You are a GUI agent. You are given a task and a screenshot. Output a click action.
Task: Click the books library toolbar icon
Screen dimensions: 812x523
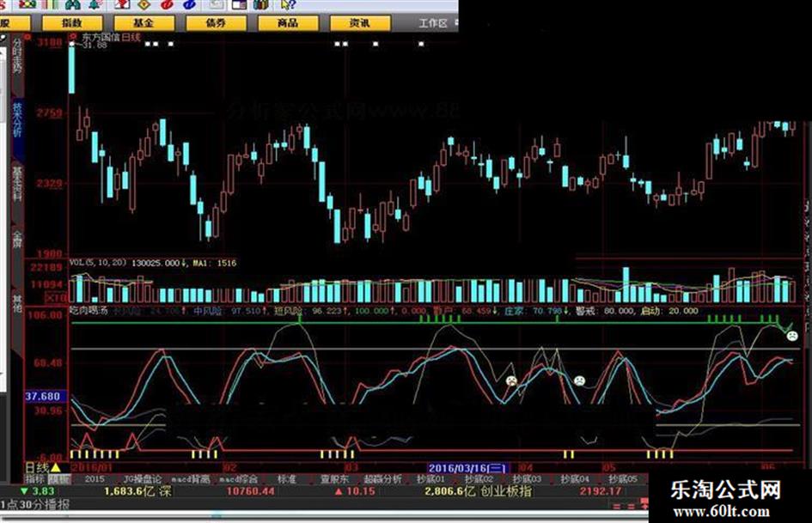click(261, 4)
